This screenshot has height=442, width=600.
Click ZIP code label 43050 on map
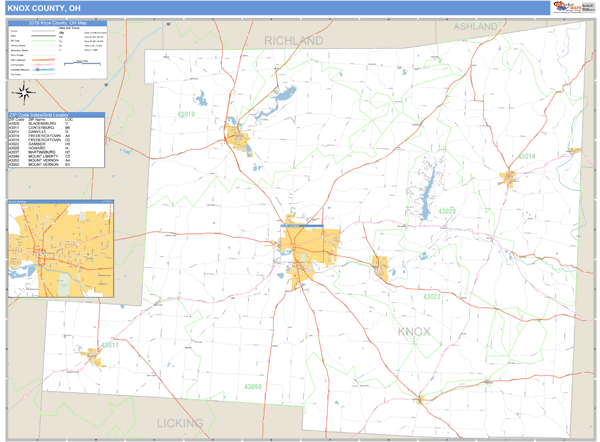tap(252, 386)
